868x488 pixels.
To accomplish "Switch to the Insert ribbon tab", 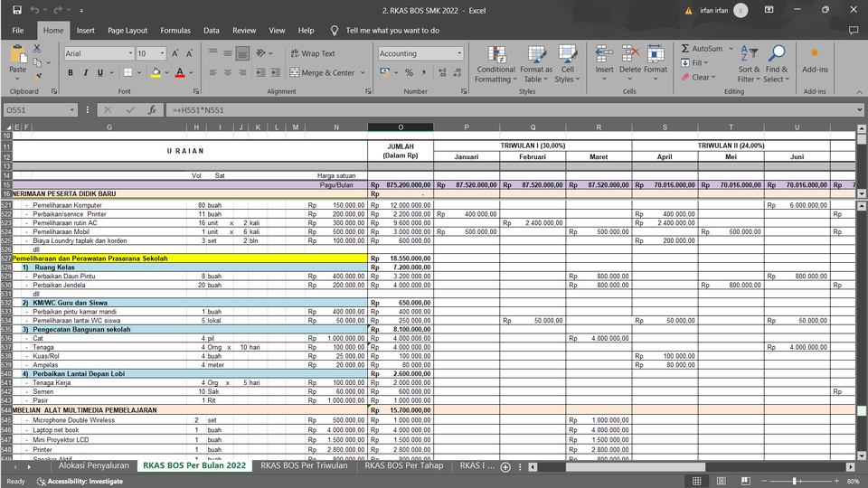I will 85,31.
